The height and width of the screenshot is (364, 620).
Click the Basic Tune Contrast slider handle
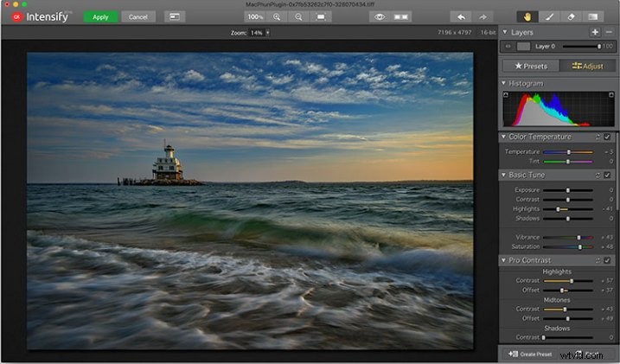568,200
